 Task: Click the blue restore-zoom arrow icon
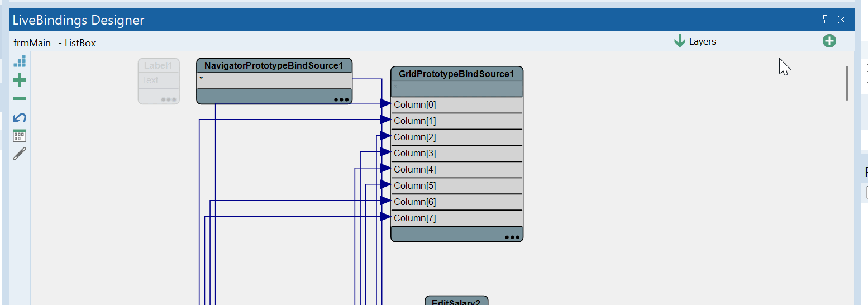pos(20,117)
